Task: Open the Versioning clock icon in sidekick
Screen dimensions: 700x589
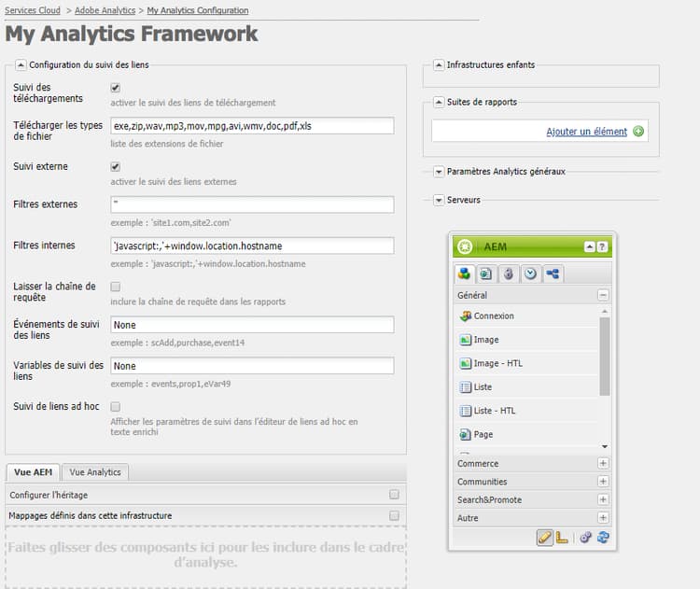Action: (530, 273)
